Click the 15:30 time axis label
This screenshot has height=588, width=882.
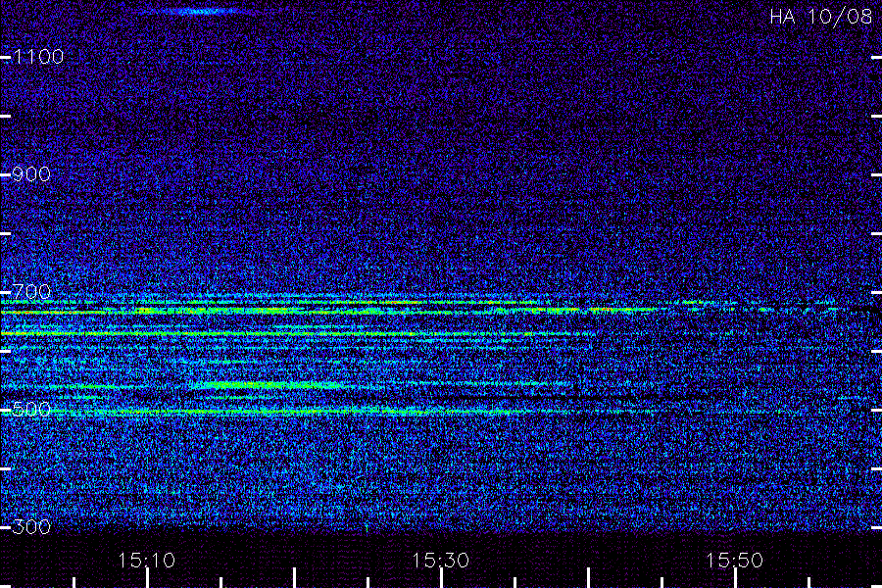point(440,560)
